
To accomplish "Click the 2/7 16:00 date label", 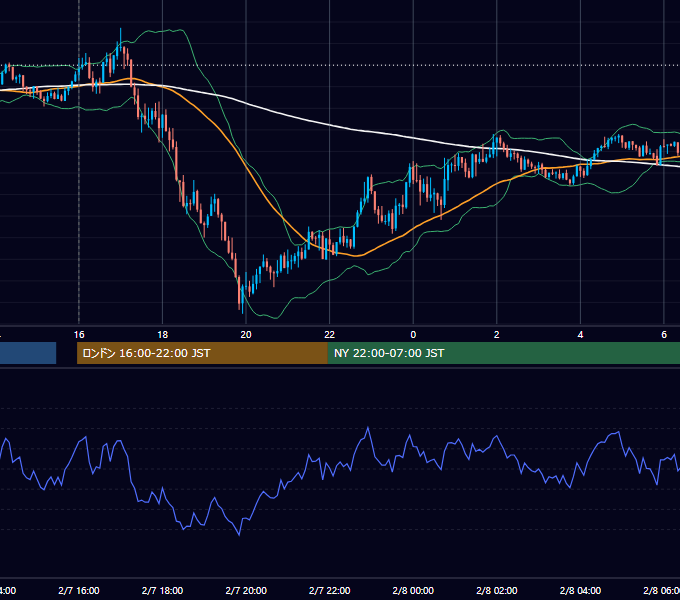I will click(x=79, y=590).
